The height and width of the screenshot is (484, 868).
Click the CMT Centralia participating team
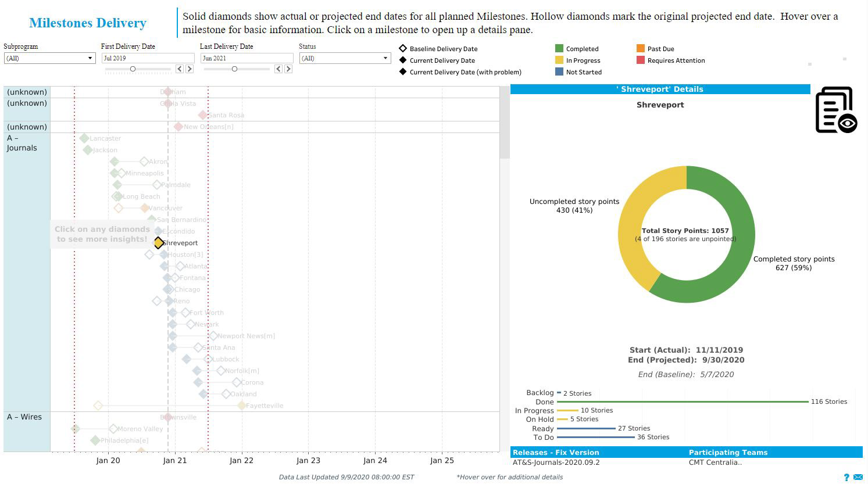coord(715,463)
